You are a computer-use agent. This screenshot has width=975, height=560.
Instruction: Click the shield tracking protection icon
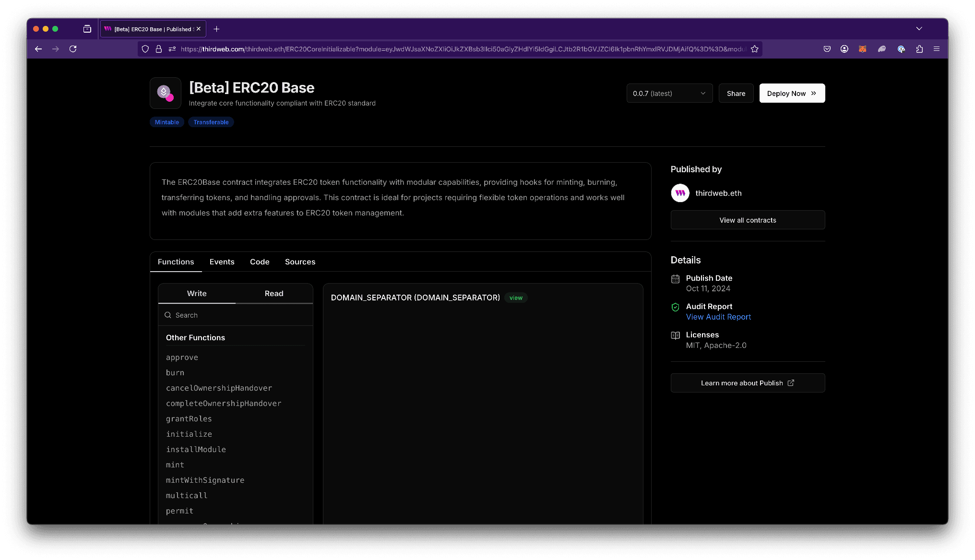click(x=145, y=48)
